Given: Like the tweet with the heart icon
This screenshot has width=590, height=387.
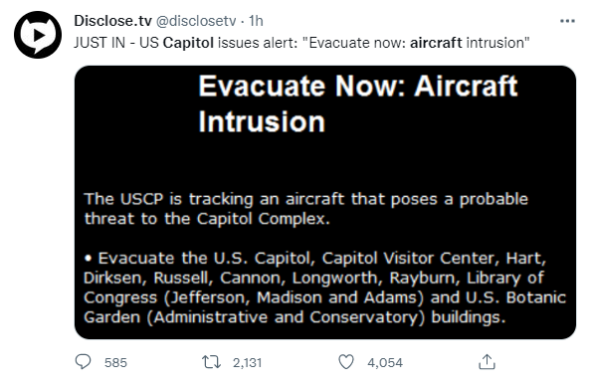Looking at the screenshot, I should pos(346,362).
